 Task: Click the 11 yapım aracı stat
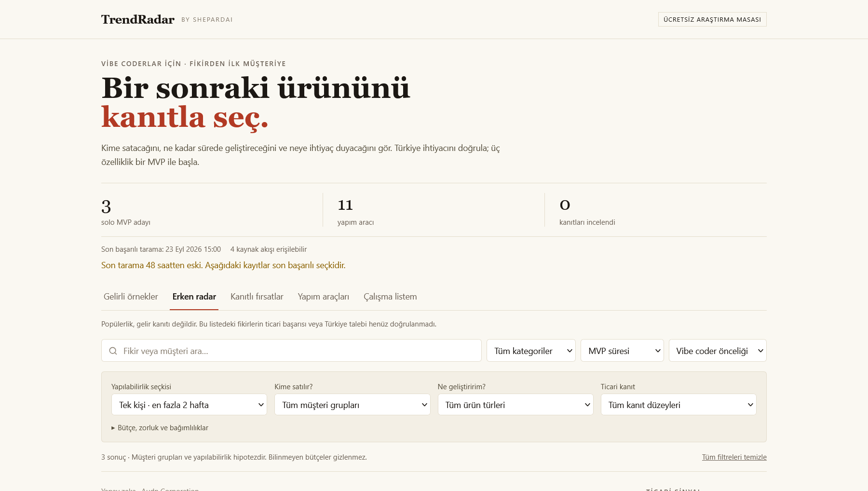pyautogui.click(x=355, y=212)
